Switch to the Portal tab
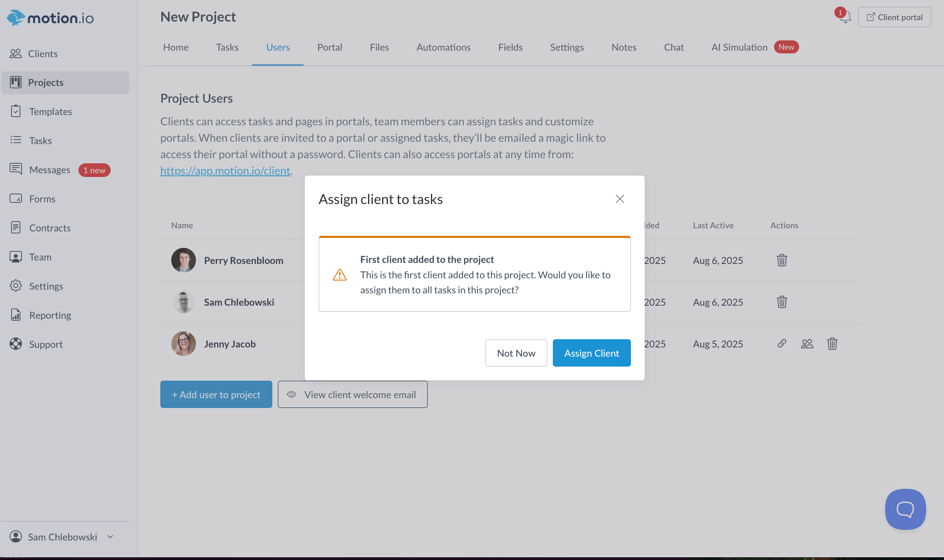Image resolution: width=944 pixels, height=560 pixels. 330,47
